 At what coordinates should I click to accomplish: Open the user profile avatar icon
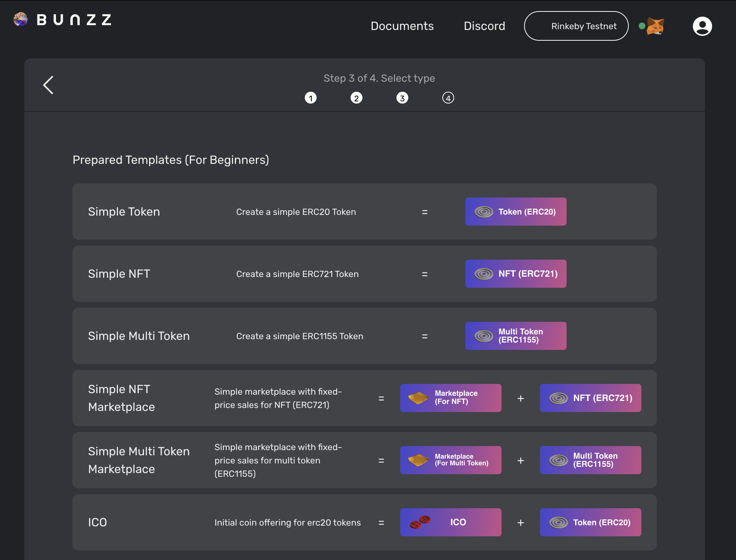point(702,26)
